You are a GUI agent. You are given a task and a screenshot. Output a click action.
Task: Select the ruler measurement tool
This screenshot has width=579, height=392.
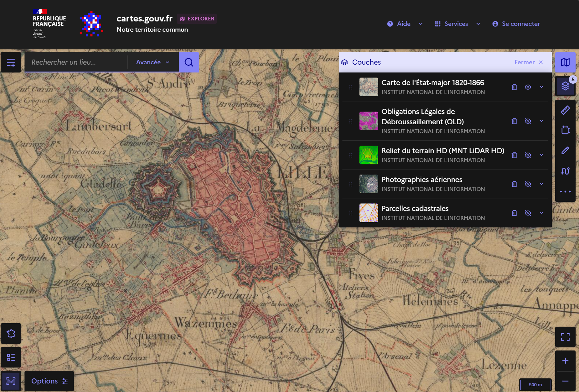coord(565,110)
